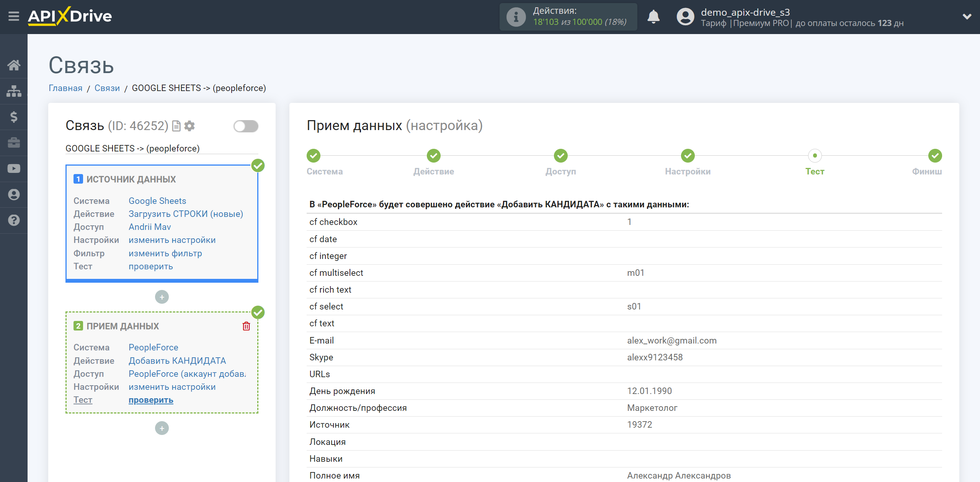This screenshot has width=980, height=482.
Task: Select cf select value s01
Action: point(634,306)
